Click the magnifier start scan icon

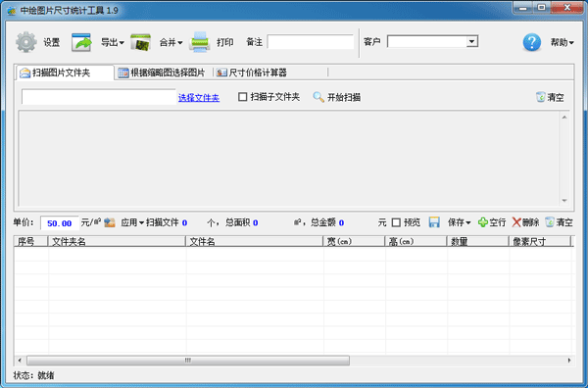tap(318, 97)
